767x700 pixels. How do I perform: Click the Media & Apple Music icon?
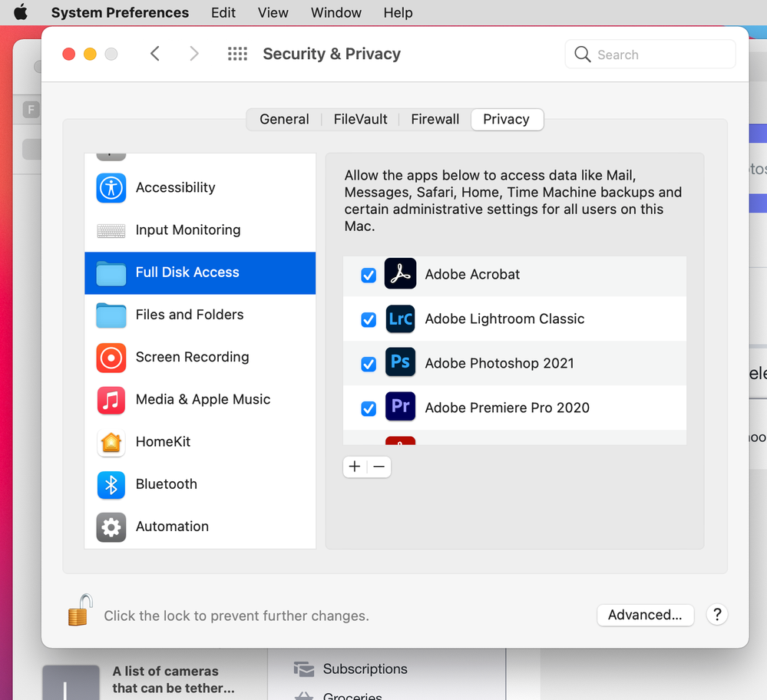coord(111,400)
